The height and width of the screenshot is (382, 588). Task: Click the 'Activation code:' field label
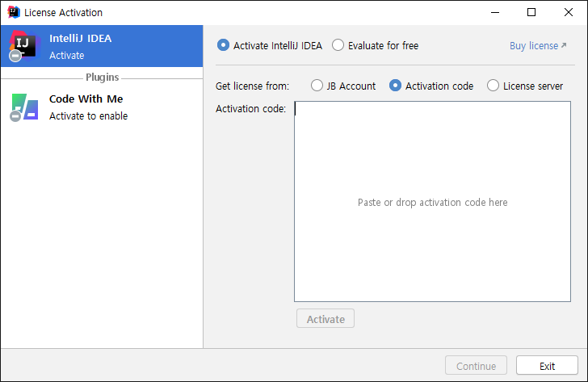point(250,109)
